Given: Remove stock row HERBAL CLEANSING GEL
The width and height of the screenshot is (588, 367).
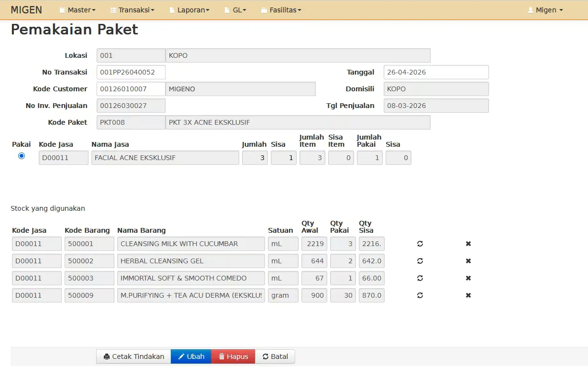Looking at the screenshot, I should point(468,261).
